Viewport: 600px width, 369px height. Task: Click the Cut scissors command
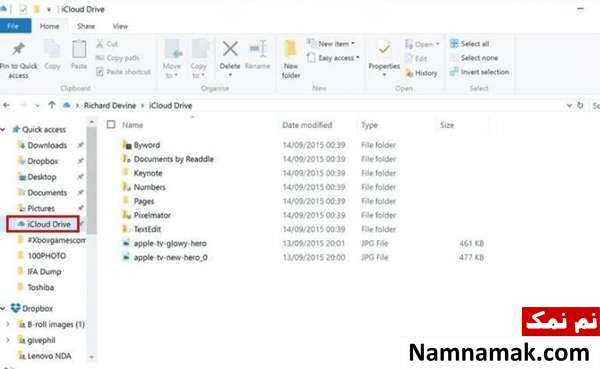(x=107, y=44)
